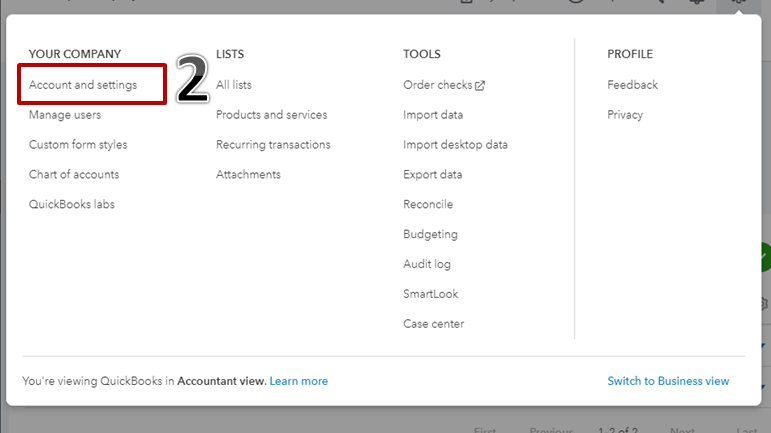Open Case center
Screen dimensions: 771x433
tap(433, 324)
